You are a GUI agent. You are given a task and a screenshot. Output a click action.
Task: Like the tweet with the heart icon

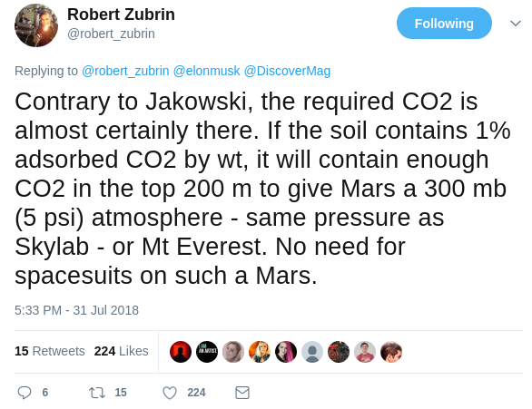[x=170, y=393]
